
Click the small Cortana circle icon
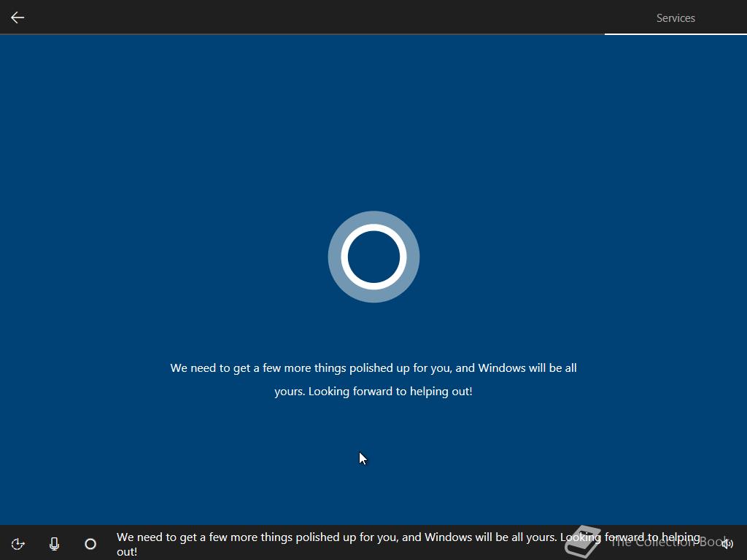click(90, 544)
